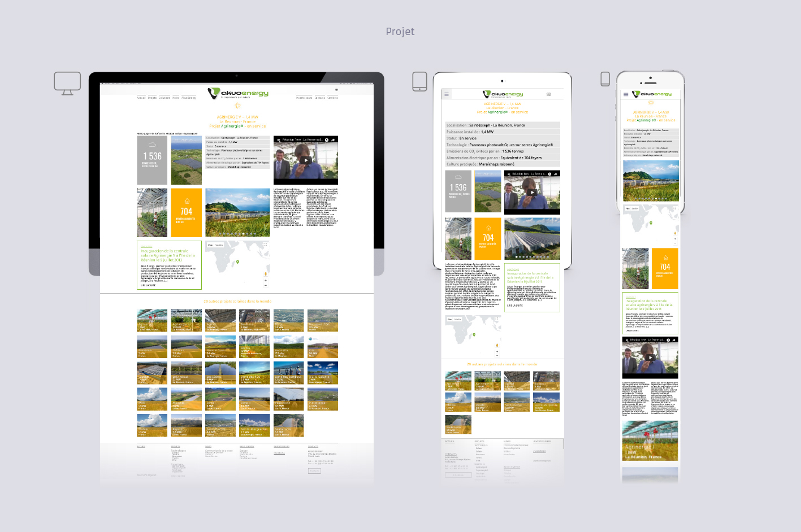The width and height of the screenshot is (801, 532).
Task: Click the desktop monitor device icon
Action: (67, 83)
